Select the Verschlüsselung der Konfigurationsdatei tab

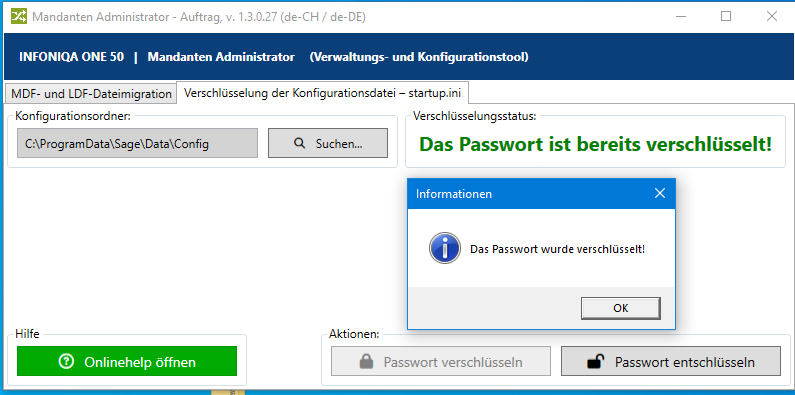(322, 93)
